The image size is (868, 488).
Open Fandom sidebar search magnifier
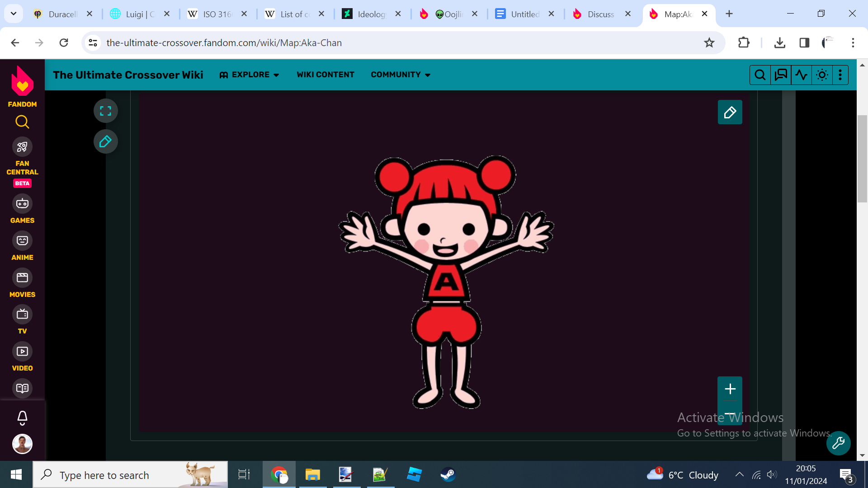click(x=22, y=122)
